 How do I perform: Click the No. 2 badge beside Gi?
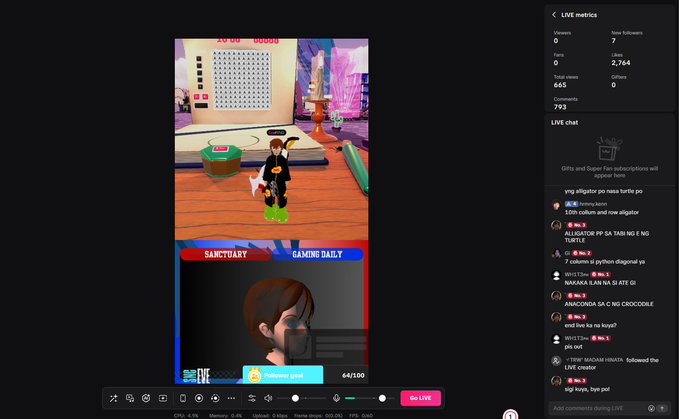point(582,253)
